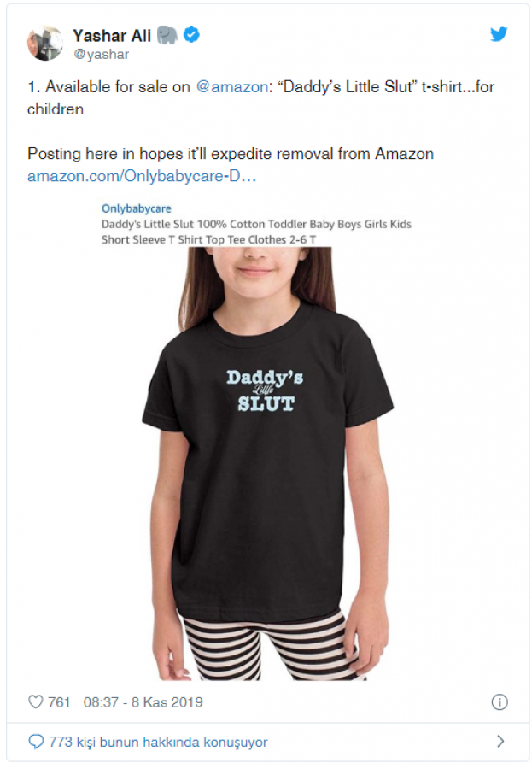Click the 761 like count
This screenshot has width=532, height=769.
[x=59, y=702]
